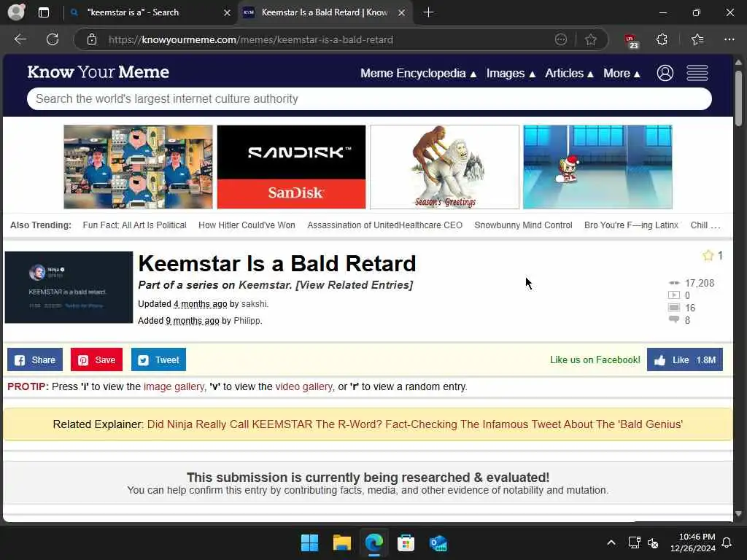Close the "keemstar is a" Search tab

[227, 13]
